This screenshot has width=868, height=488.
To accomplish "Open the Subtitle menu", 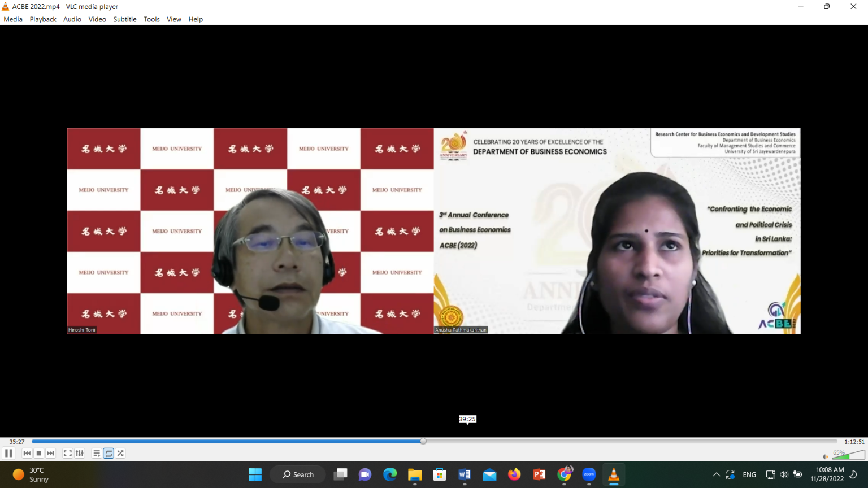I will (x=125, y=19).
